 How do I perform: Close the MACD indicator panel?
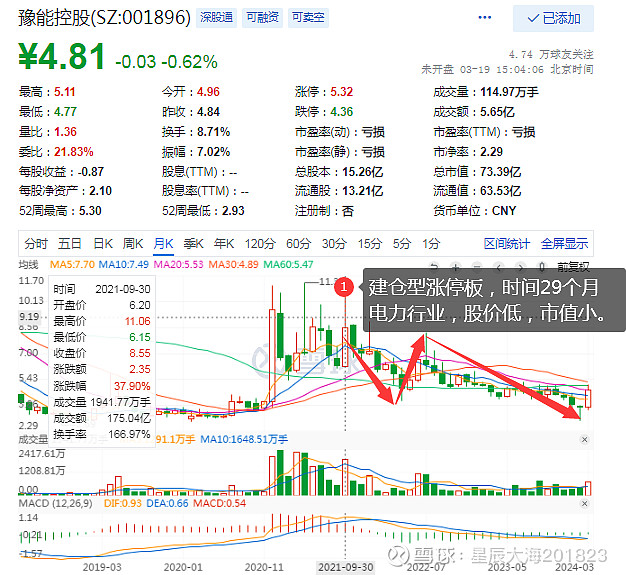(584, 504)
